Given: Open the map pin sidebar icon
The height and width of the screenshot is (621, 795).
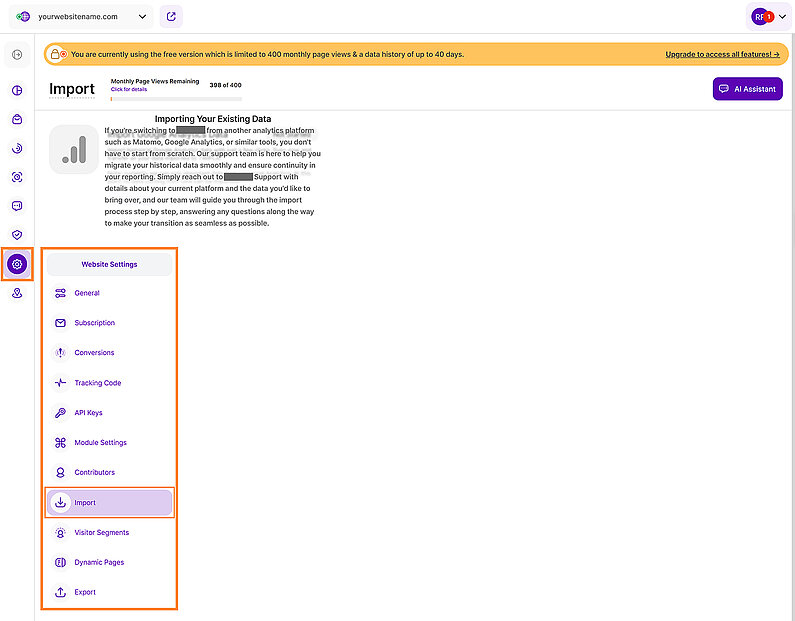Looking at the screenshot, I should click(x=17, y=294).
